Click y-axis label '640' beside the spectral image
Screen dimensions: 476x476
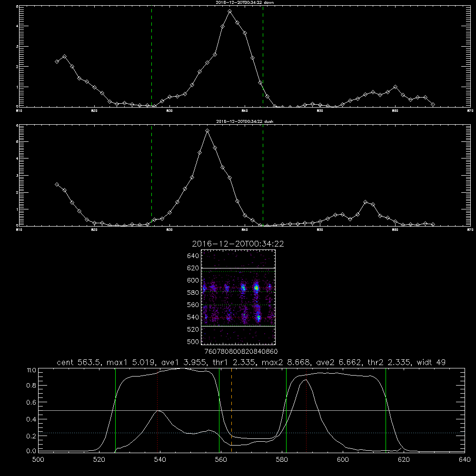(193, 256)
